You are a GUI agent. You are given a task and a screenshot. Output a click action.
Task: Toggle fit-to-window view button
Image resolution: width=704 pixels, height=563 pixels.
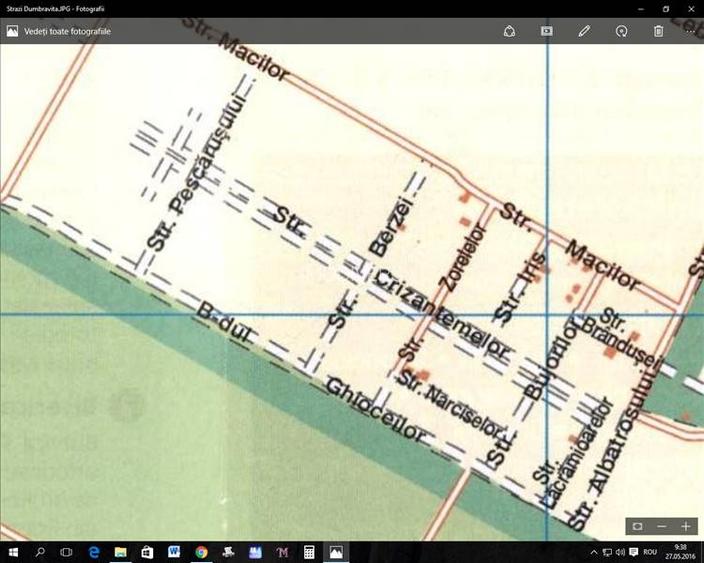(x=637, y=526)
